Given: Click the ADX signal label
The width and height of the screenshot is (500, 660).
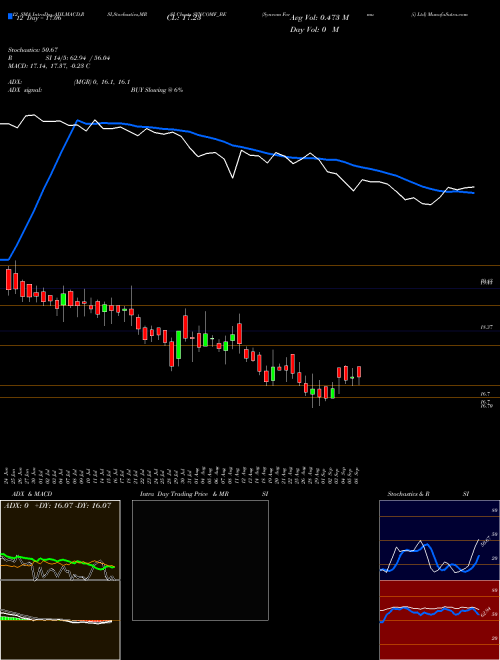Looking at the screenshot, I should tap(25, 90).
